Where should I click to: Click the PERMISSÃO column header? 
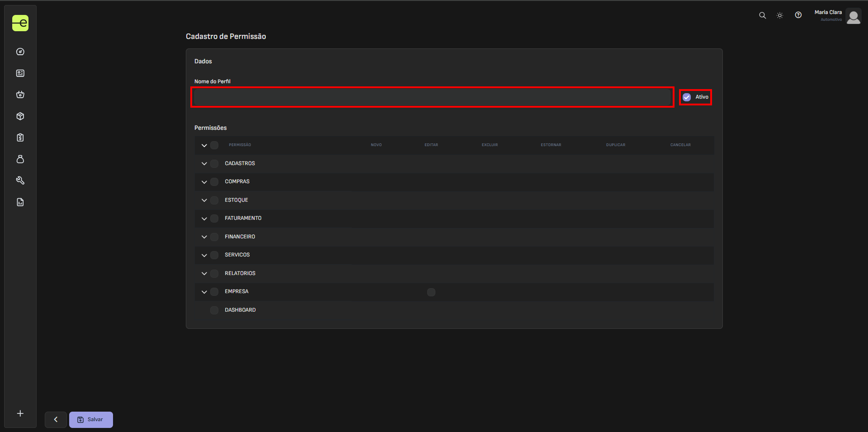pos(240,145)
